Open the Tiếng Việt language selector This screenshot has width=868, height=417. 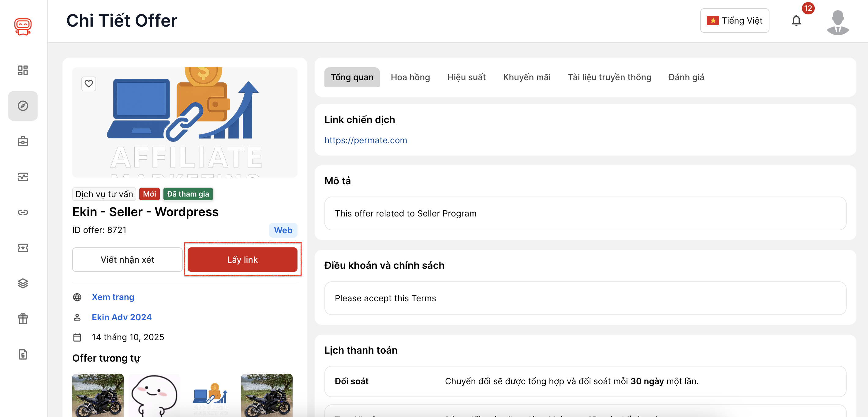point(734,21)
